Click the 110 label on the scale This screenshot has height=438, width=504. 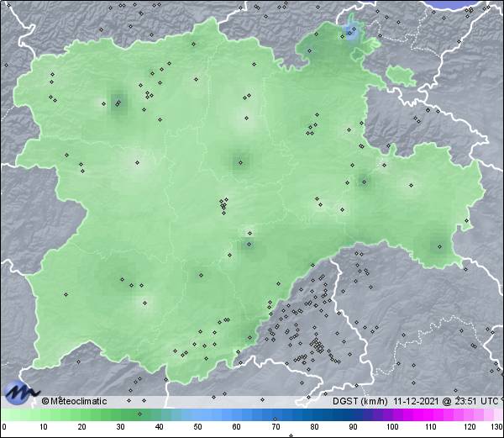pyautogui.click(x=431, y=427)
